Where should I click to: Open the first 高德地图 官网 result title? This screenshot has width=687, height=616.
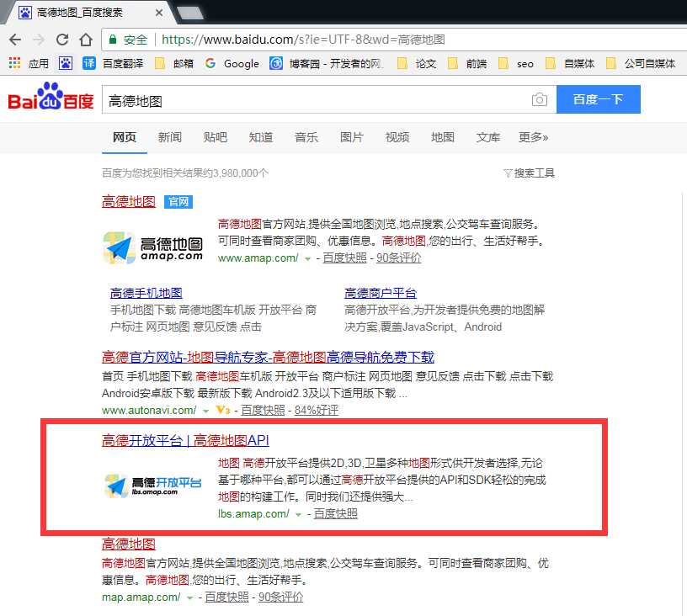[x=129, y=201]
